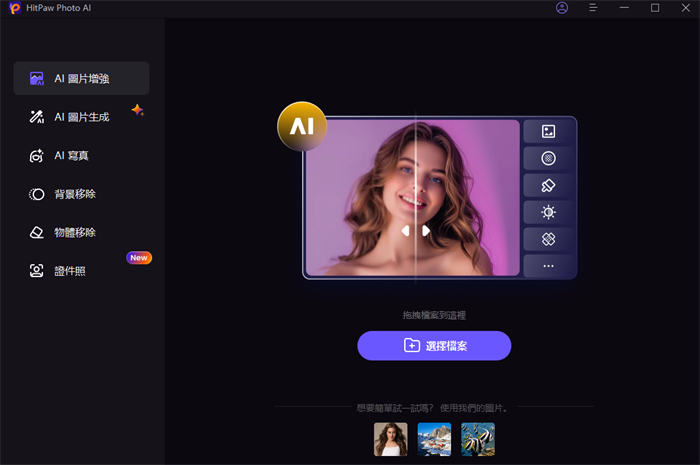
Task: Pick the striped fish sample image
Action: coord(478,439)
